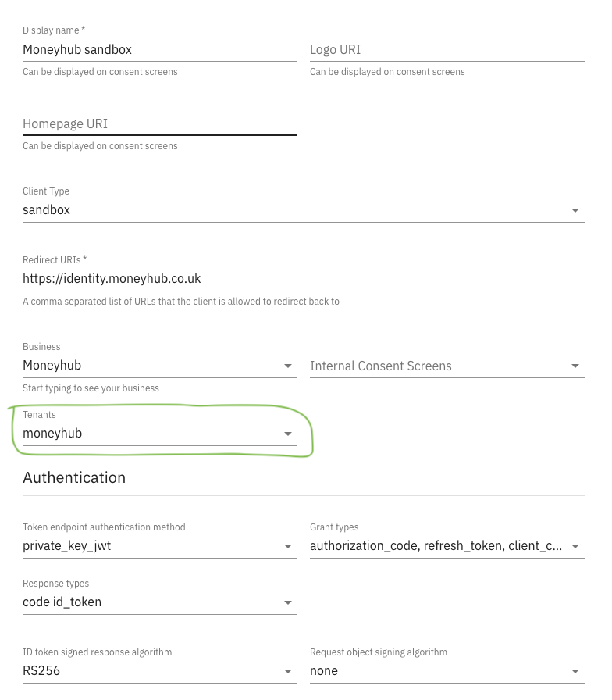
Task: Open Internal Consent Screens dropdown
Action: 437,366
